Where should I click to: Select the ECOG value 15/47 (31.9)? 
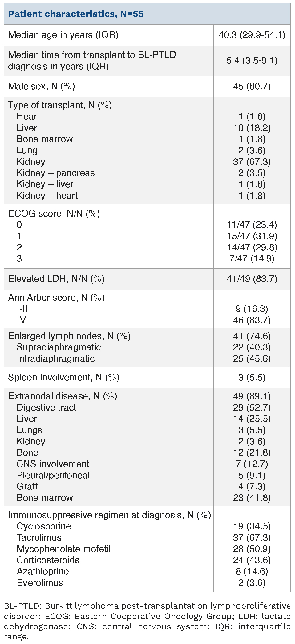252,236
